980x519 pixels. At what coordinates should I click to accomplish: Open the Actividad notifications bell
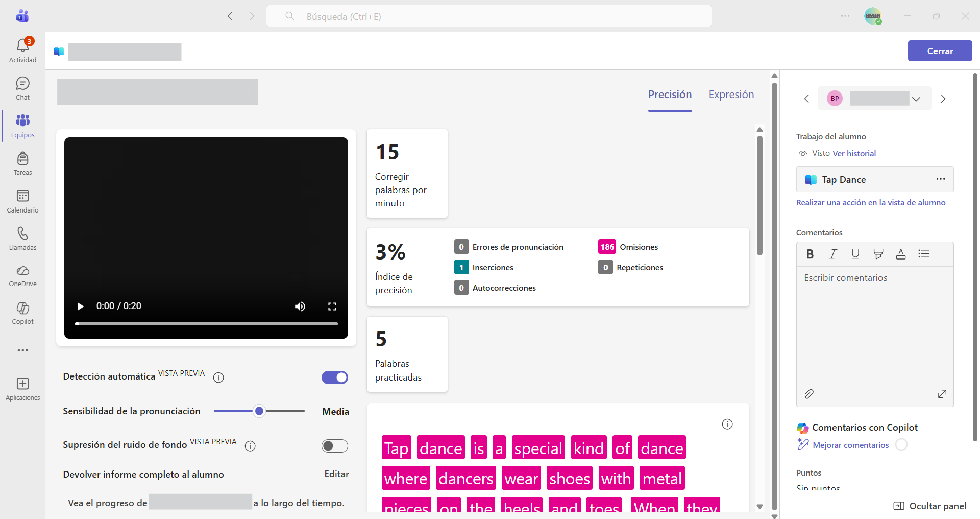(x=22, y=51)
